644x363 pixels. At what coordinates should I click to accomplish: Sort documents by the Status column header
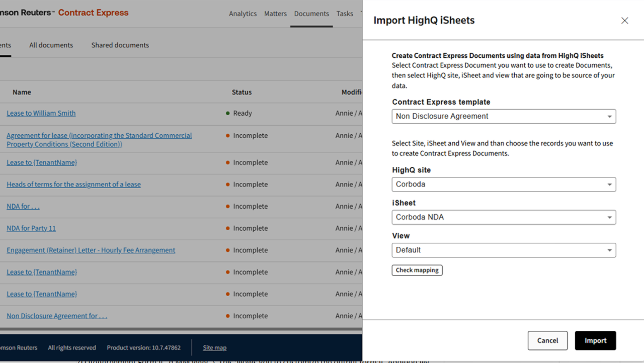(242, 92)
